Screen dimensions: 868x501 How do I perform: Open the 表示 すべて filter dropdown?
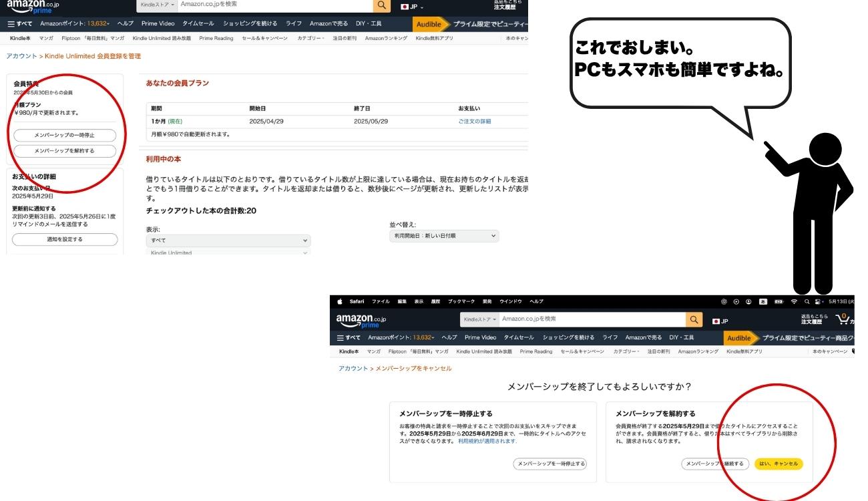click(228, 240)
